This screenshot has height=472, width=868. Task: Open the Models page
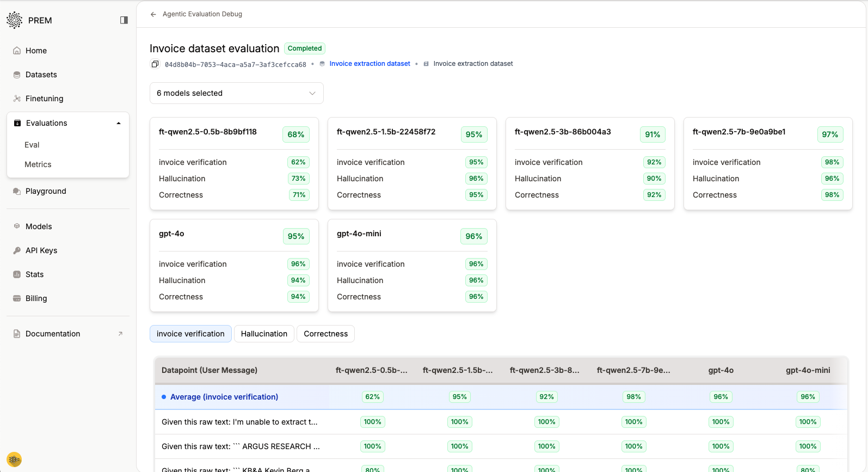pyautogui.click(x=39, y=226)
